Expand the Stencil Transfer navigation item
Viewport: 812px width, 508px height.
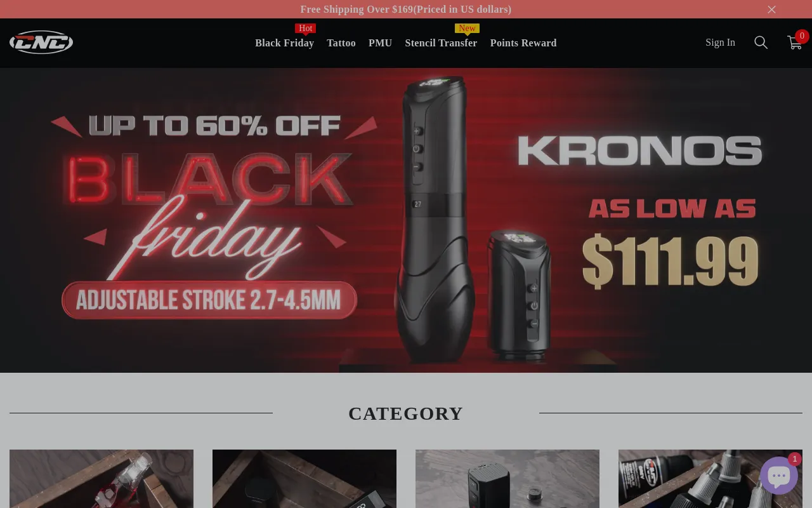pyautogui.click(x=441, y=43)
